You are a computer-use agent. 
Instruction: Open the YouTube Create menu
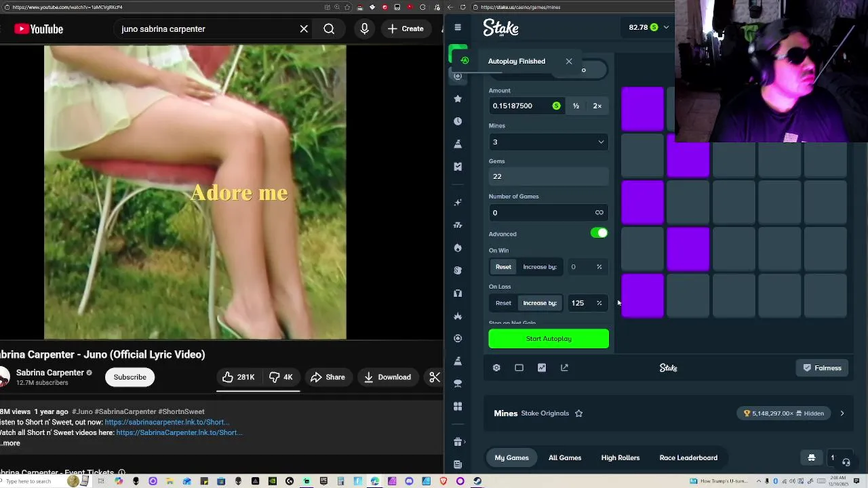[x=406, y=29]
